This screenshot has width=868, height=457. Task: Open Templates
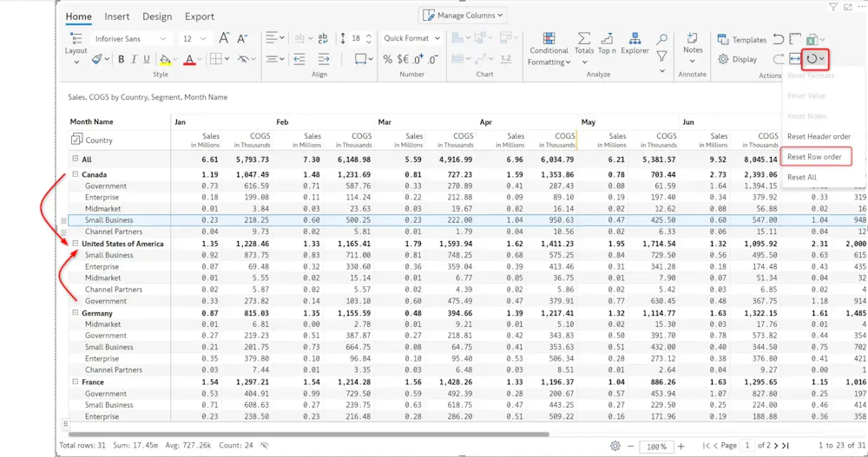742,39
